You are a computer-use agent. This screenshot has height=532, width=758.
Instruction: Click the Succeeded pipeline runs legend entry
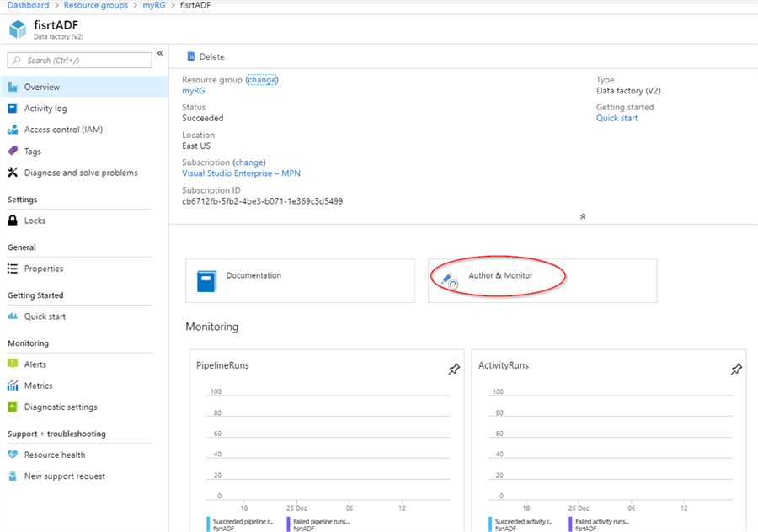[240, 524]
